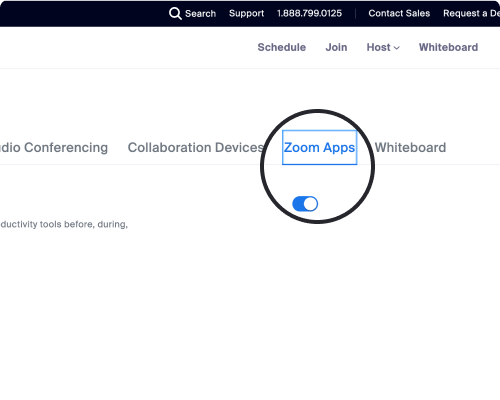
Task: Click the Join menu item
Action: tap(336, 47)
